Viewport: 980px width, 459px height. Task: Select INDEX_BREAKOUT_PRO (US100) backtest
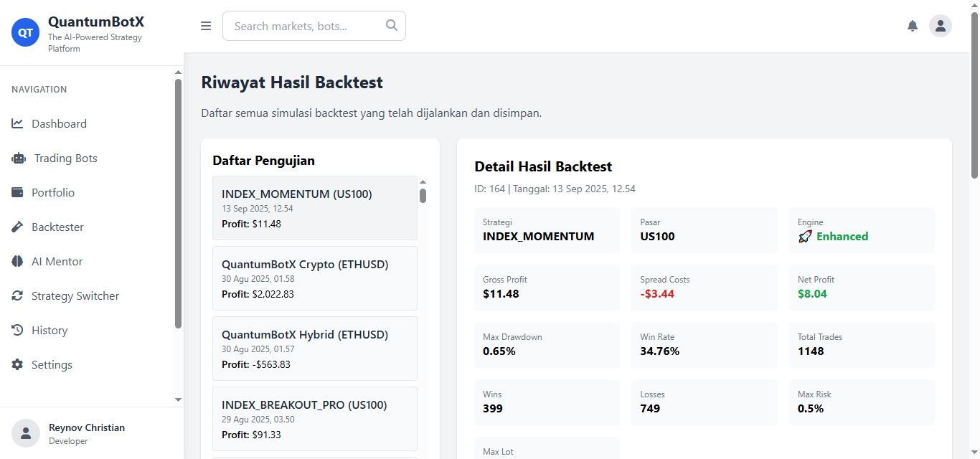[x=315, y=419]
